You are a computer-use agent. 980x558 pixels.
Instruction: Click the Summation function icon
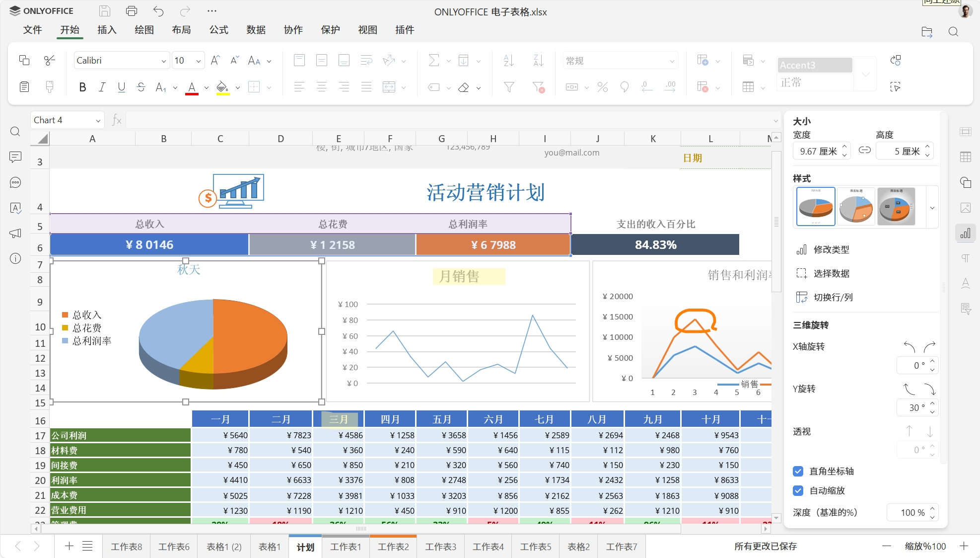pyautogui.click(x=433, y=60)
